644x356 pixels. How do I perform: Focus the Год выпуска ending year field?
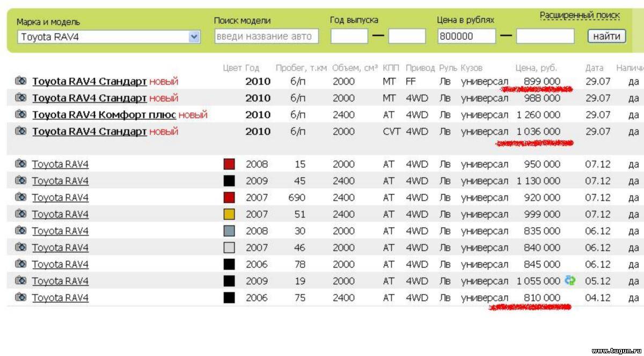(x=407, y=37)
